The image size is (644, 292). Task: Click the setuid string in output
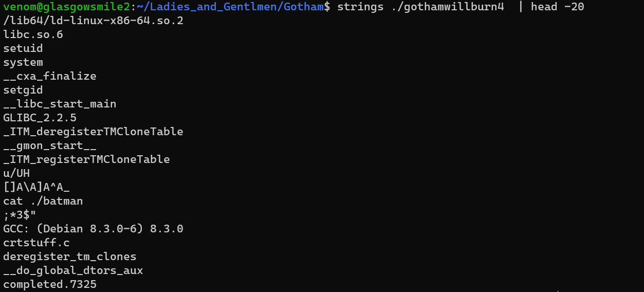[x=23, y=48]
